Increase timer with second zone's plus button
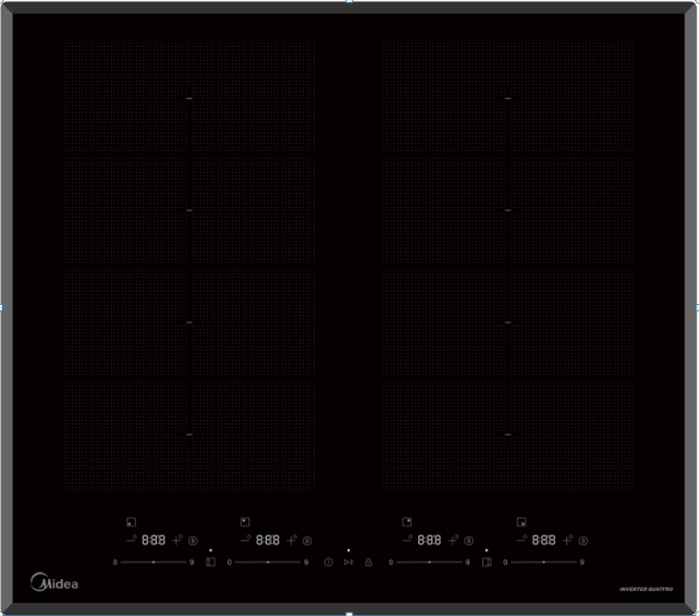The height and width of the screenshot is (616, 699). [292, 539]
